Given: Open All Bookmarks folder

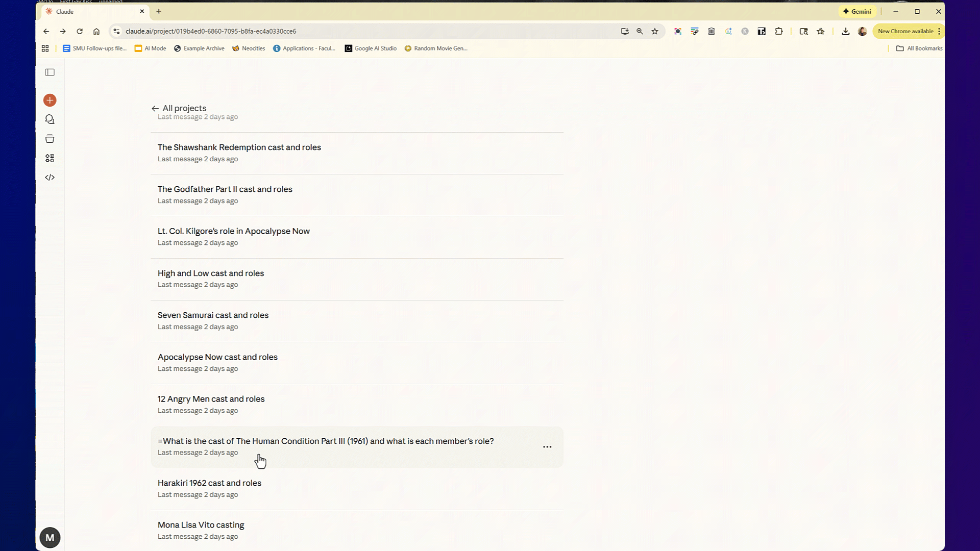Looking at the screenshot, I should click(919, 48).
